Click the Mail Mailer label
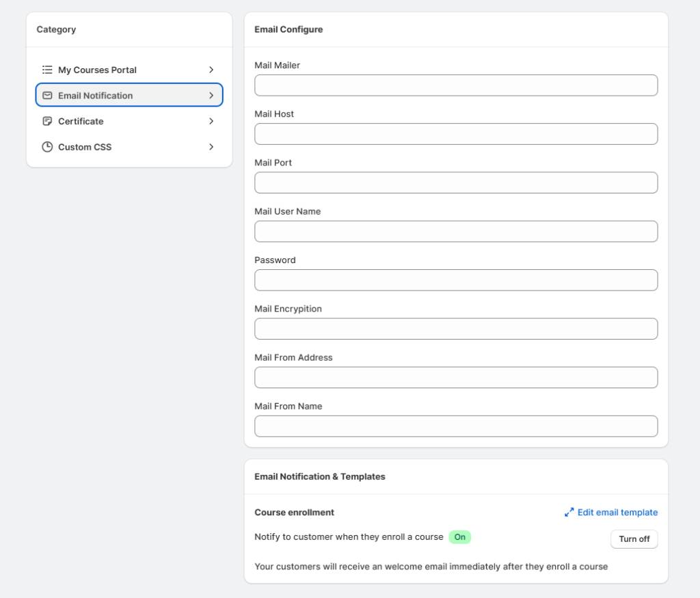 [x=278, y=65]
